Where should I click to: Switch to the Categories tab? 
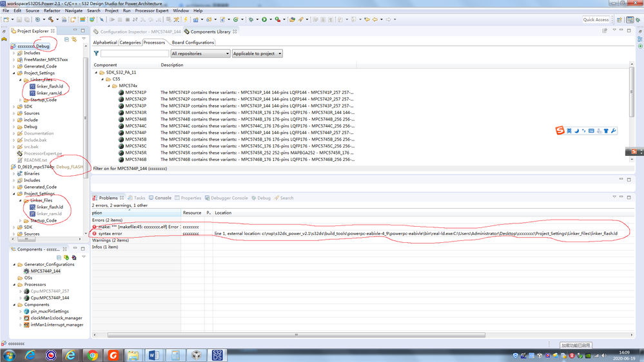pos(130,43)
